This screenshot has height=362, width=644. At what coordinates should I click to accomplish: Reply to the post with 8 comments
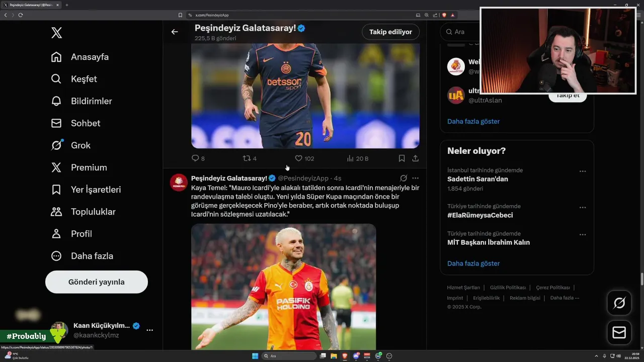click(198, 158)
